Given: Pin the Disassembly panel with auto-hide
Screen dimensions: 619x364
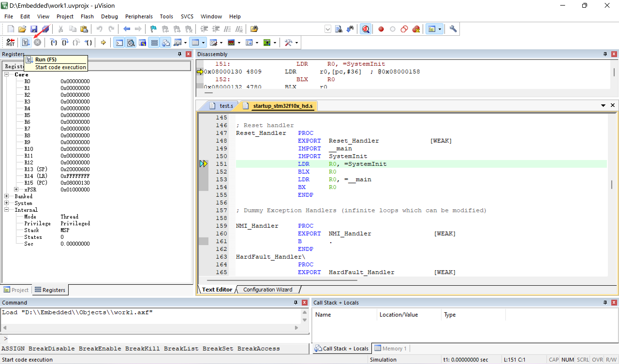Looking at the screenshot, I should (605, 54).
